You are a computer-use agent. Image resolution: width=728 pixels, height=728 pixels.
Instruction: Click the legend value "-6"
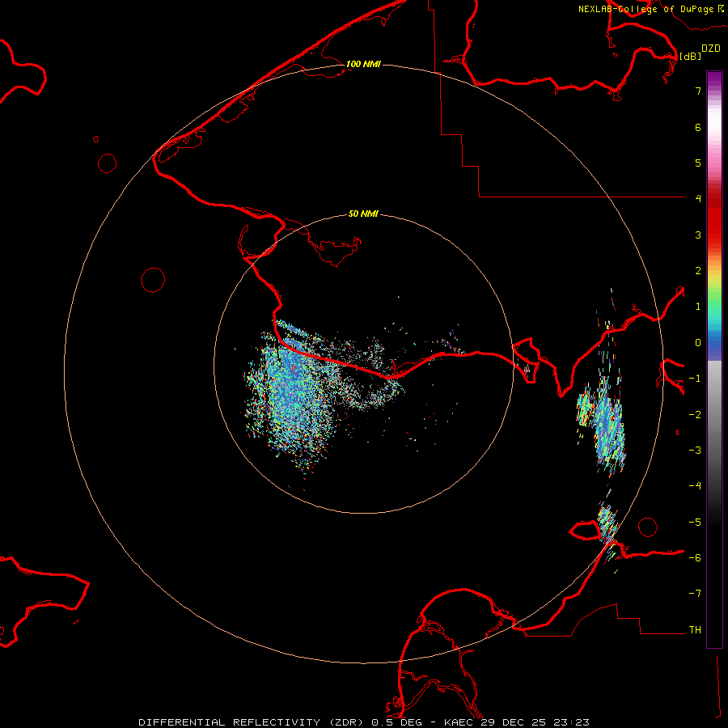pos(695,558)
